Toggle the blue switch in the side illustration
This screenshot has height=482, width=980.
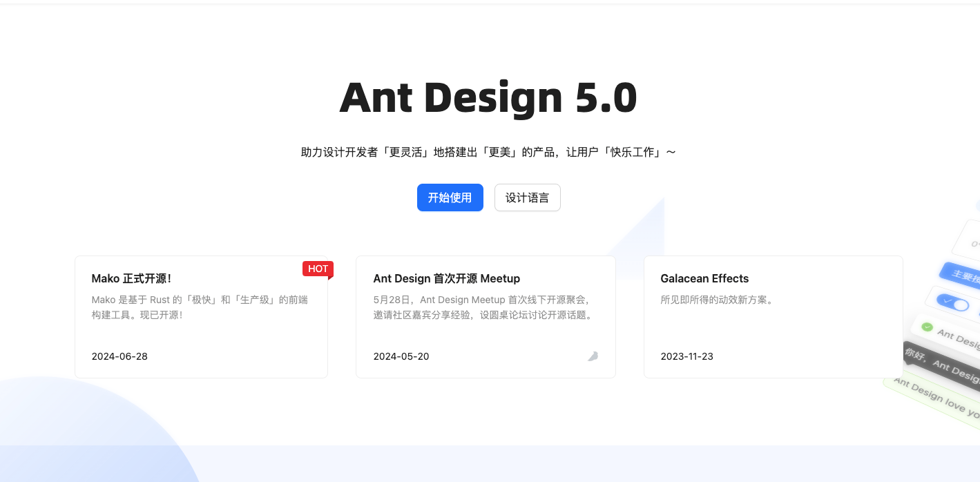pyautogui.click(x=952, y=303)
